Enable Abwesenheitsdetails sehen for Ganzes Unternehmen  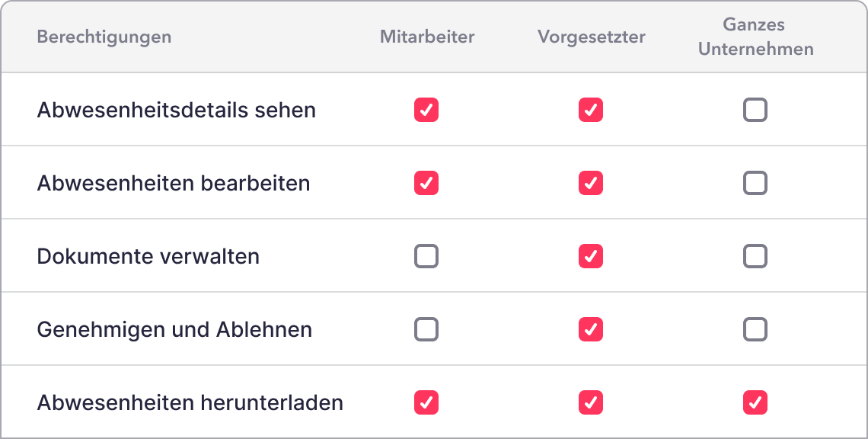coord(755,111)
